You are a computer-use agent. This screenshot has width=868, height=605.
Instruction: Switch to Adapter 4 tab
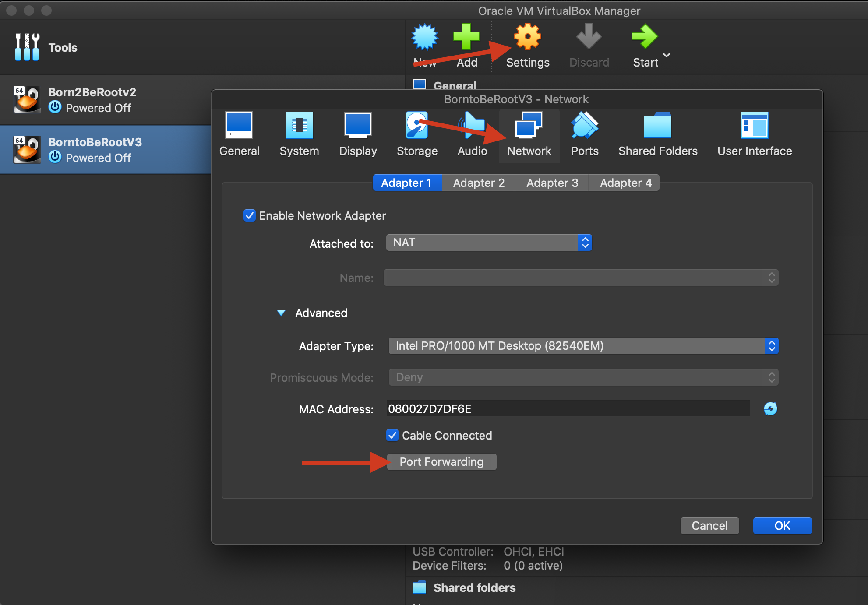pyautogui.click(x=625, y=183)
